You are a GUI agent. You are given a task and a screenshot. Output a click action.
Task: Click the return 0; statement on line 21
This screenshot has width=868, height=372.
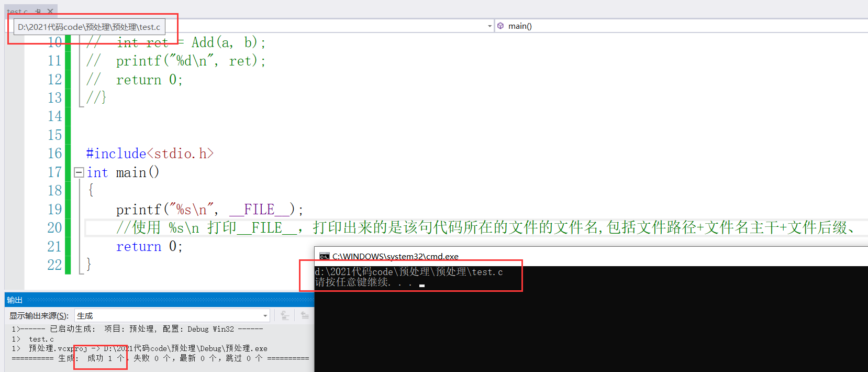pos(149,246)
